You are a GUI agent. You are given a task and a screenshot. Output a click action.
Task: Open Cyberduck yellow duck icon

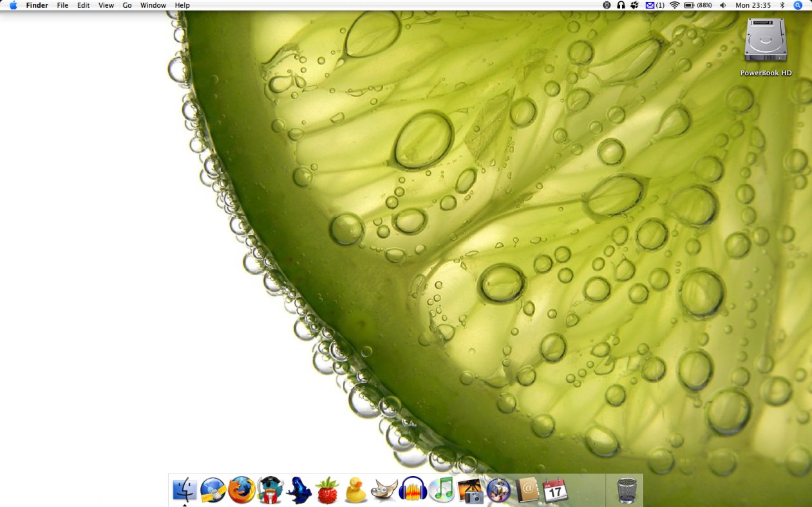click(x=355, y=490)
